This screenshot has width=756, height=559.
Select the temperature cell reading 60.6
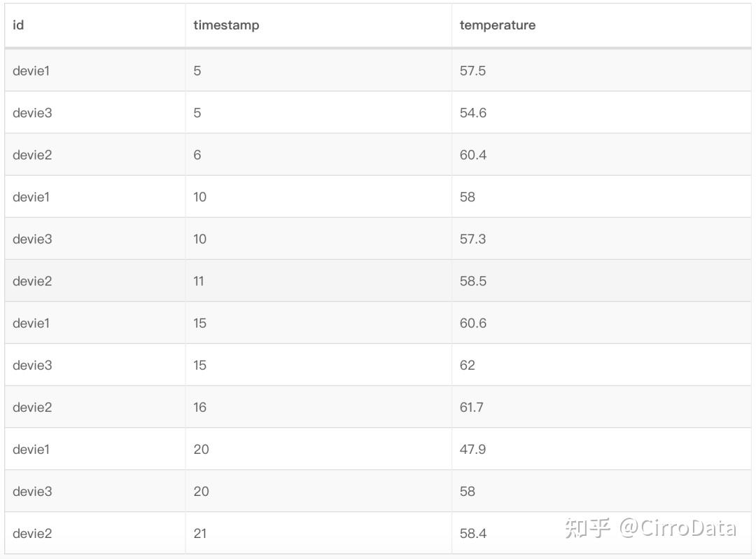point(472,323)
